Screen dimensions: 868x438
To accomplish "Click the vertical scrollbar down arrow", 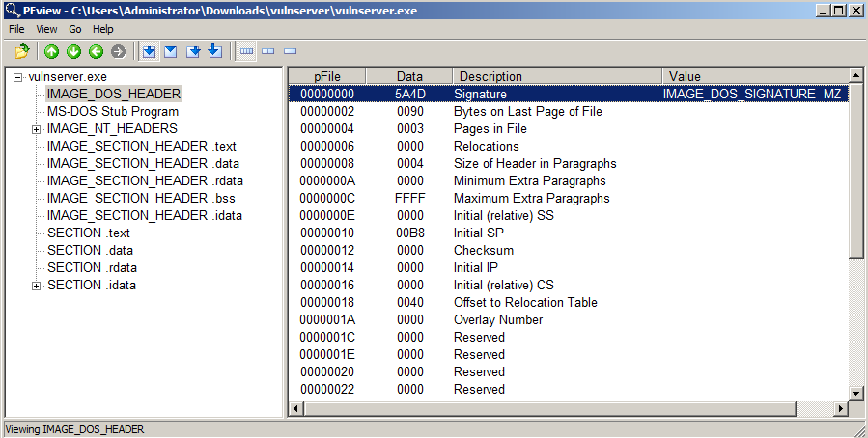I will 855,393.
